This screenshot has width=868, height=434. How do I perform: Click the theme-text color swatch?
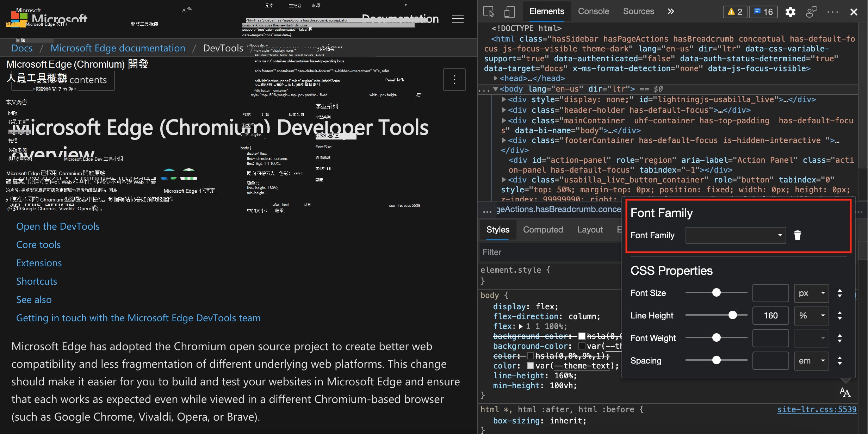pos(530,366)
